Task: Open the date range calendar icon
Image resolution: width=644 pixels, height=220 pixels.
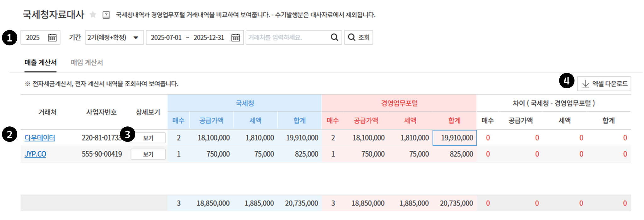Action: (x=235, y=38)
